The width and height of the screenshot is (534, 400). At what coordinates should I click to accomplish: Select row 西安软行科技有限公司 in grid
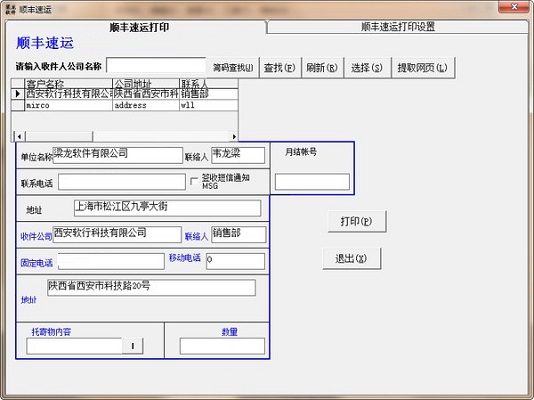point(124,94)
